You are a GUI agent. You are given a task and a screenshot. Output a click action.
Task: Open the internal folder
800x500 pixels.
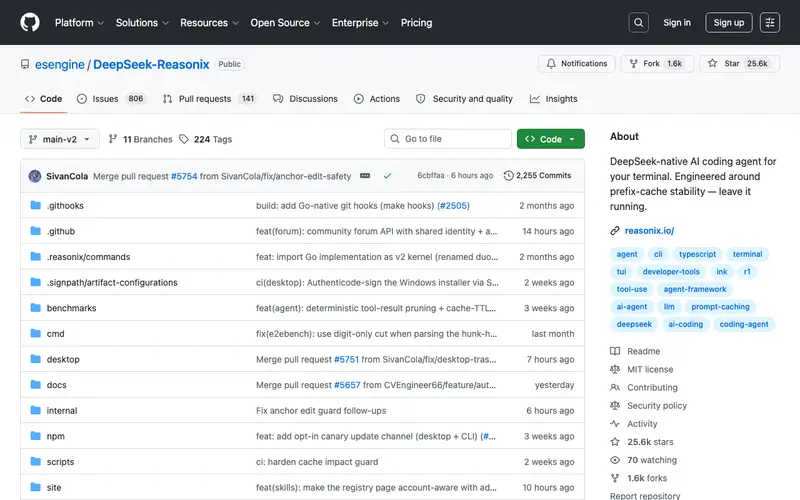(x=62, y=410)
